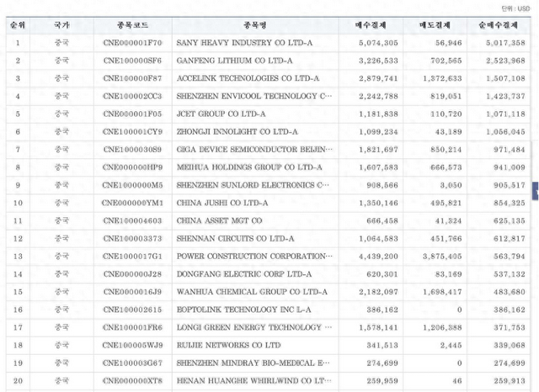Click sell settlement value 3,875,405
Viewport: 539px width, 392px height.
(x=442, y=257)
